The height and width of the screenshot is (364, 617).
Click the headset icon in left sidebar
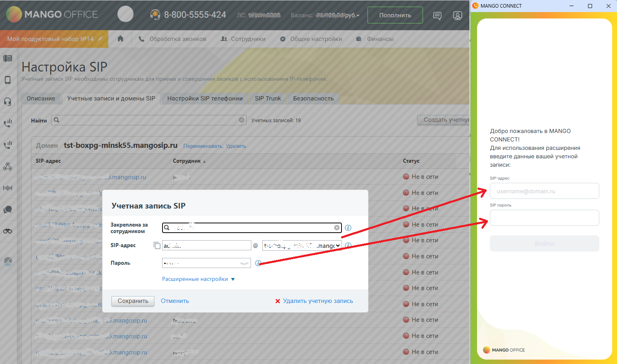[8, 101]
